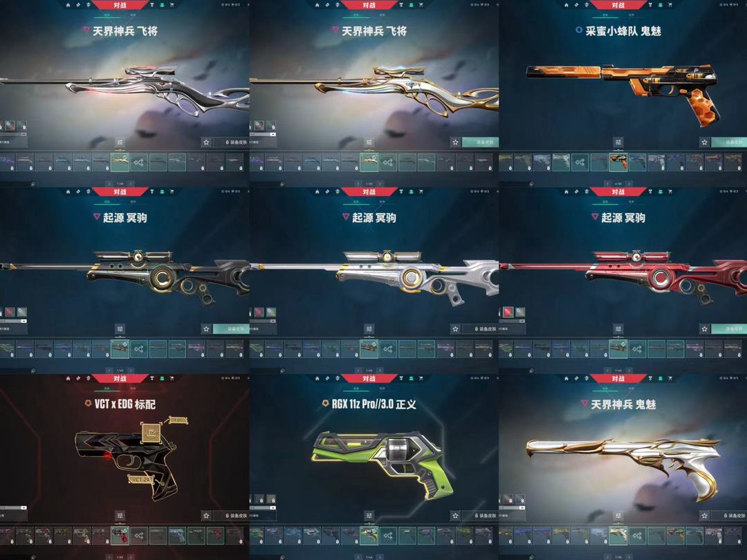This screenshot has height=560, width=747.
Task: Expand the small dropdown left of VCT x EDG pistol
Action: (13, 508)
